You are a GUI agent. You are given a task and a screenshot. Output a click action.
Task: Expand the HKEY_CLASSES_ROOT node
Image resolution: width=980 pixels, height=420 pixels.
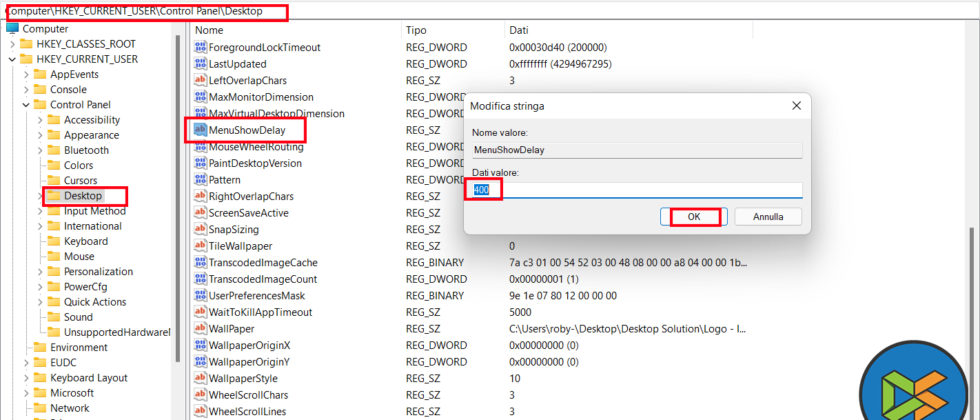[12, 44]
